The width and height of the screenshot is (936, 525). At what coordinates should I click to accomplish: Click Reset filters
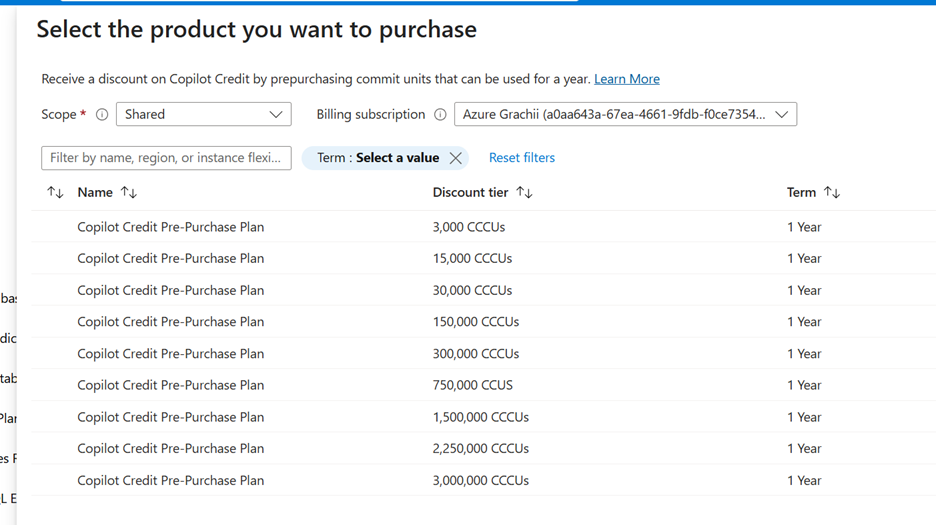pyautogui.click(x=522, y=158)
